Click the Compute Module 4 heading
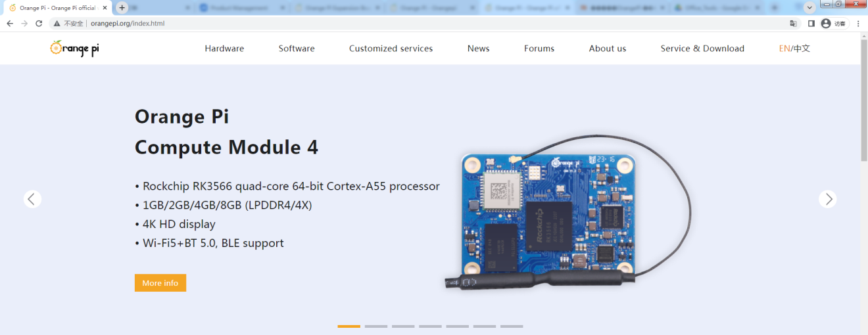 (x=226, y=147)
